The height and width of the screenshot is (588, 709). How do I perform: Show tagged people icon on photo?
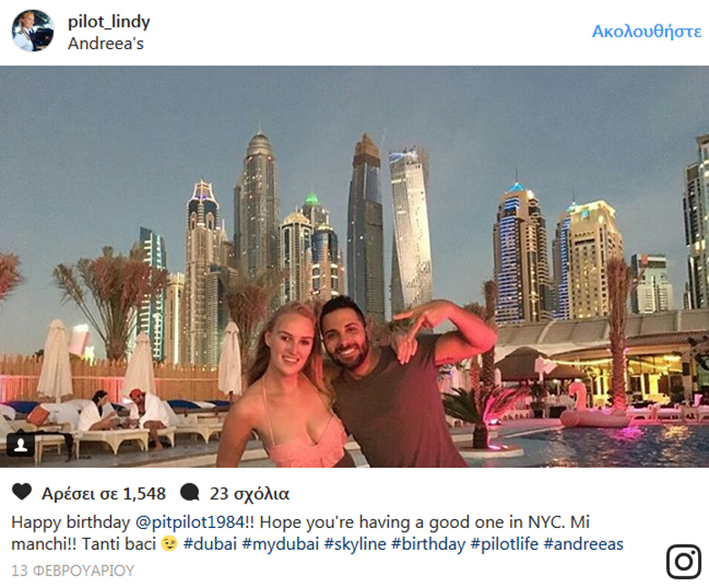point(20,444)
